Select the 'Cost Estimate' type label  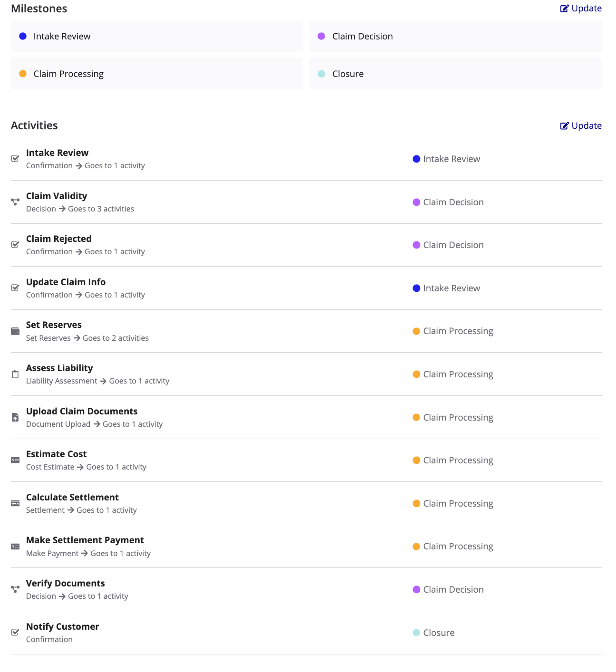coord(50,467)
